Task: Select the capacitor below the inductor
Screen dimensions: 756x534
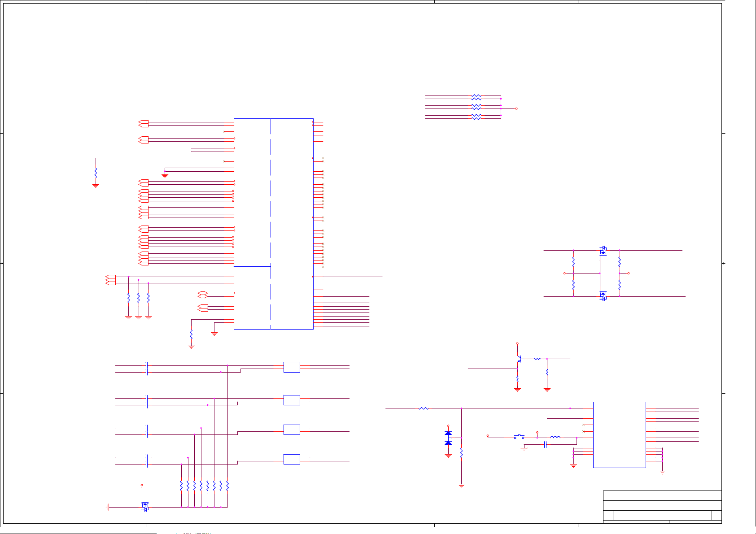Action: point(546,444)
